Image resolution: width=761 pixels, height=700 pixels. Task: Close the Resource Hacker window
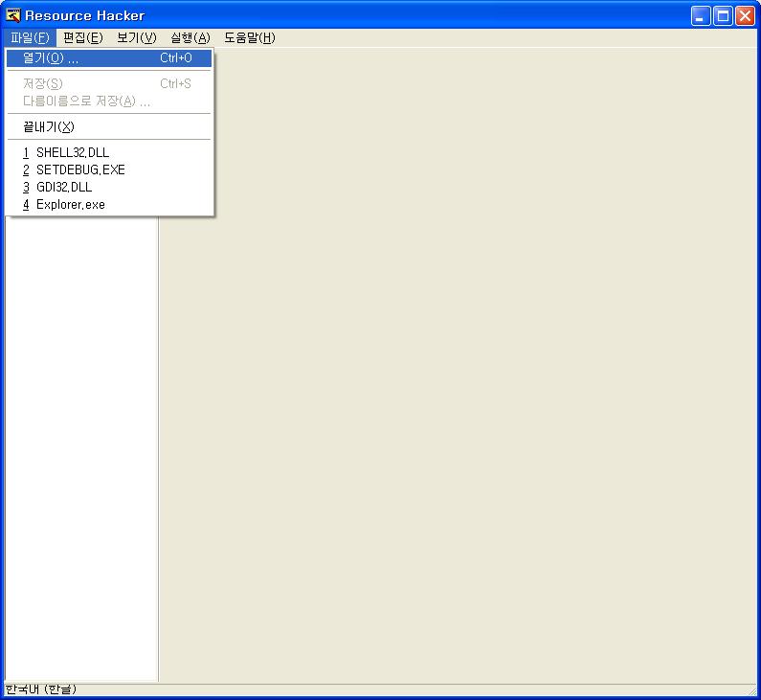744,15
